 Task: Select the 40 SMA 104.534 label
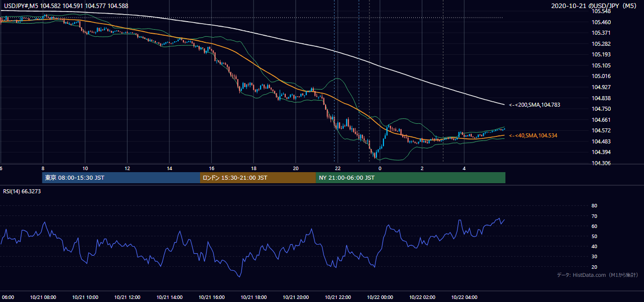[x=533, y=136]
